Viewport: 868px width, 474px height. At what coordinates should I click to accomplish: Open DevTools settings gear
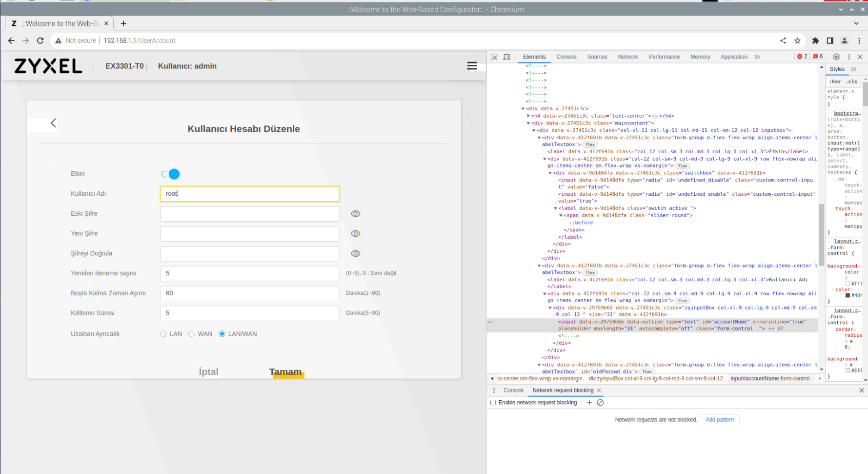(x=836, y=57)
